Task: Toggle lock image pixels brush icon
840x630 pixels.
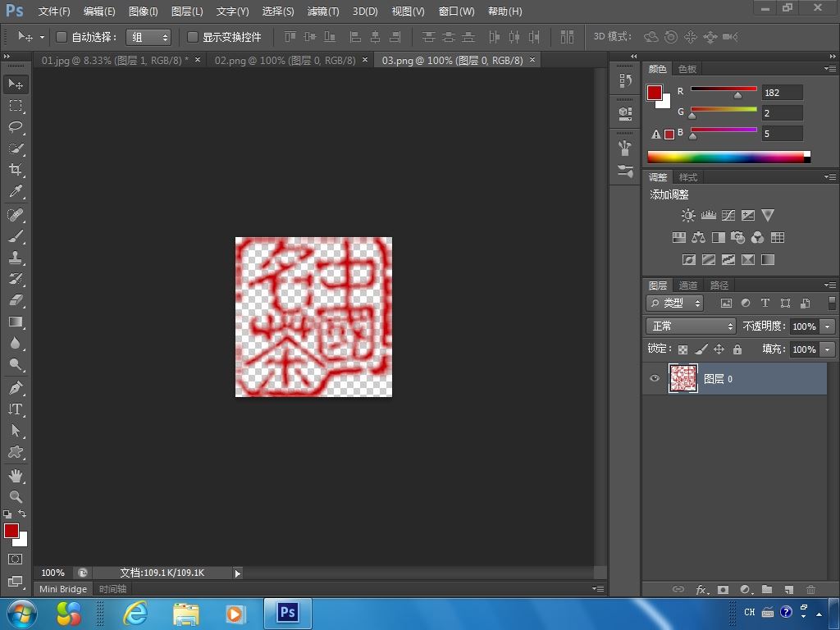Action: click(x=701, y=349)
